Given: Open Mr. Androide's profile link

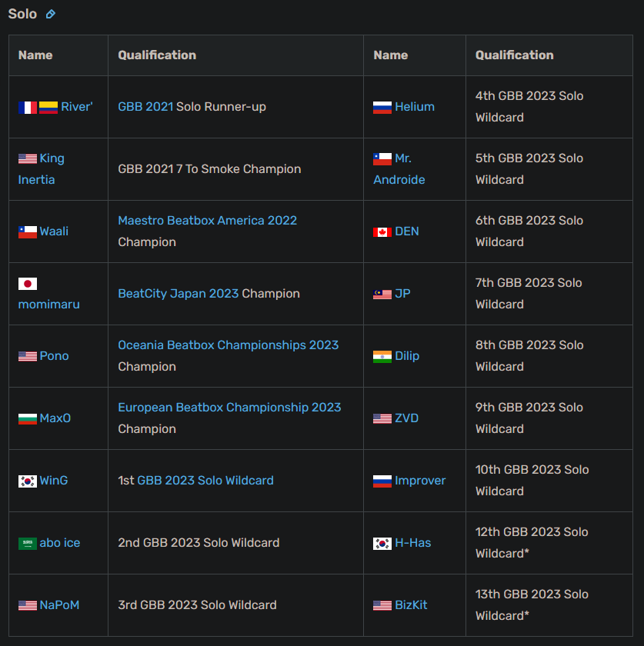Looking at the screenshot, I should tap(399, 169).
